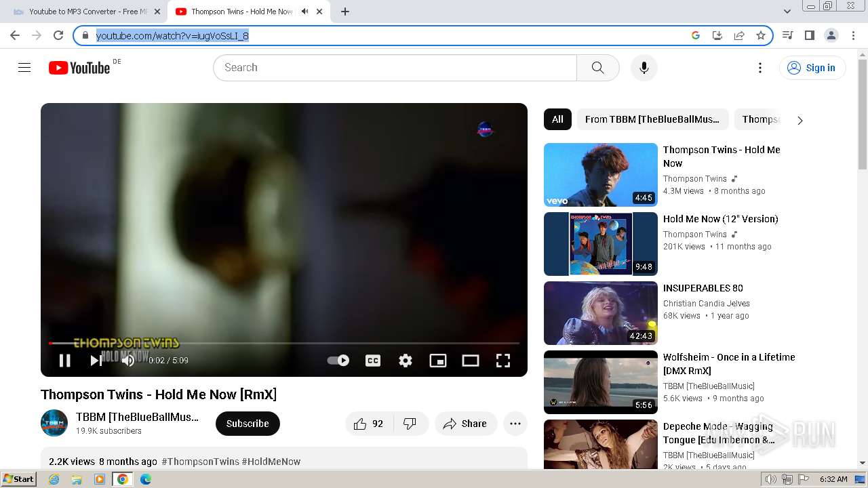
Task: Click the Sign in button
Action: 812,68
